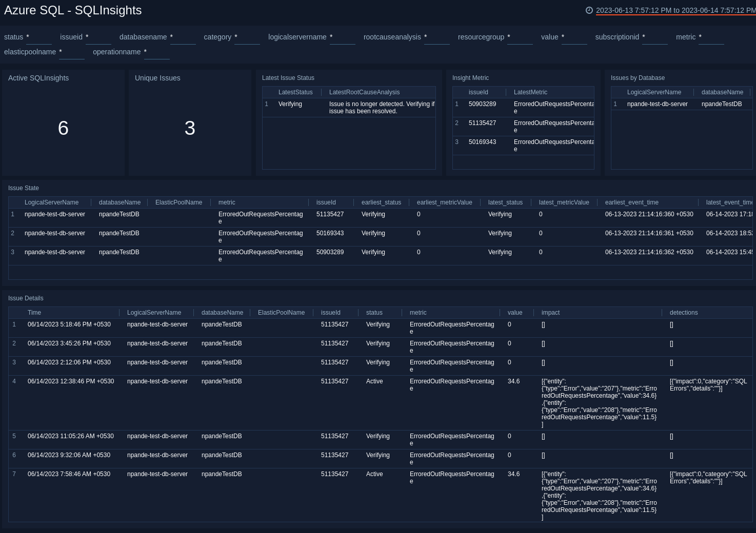Click issueId 50169343 in Issue State table
Screen dimensions: 756x533
[x=330, y=233]
